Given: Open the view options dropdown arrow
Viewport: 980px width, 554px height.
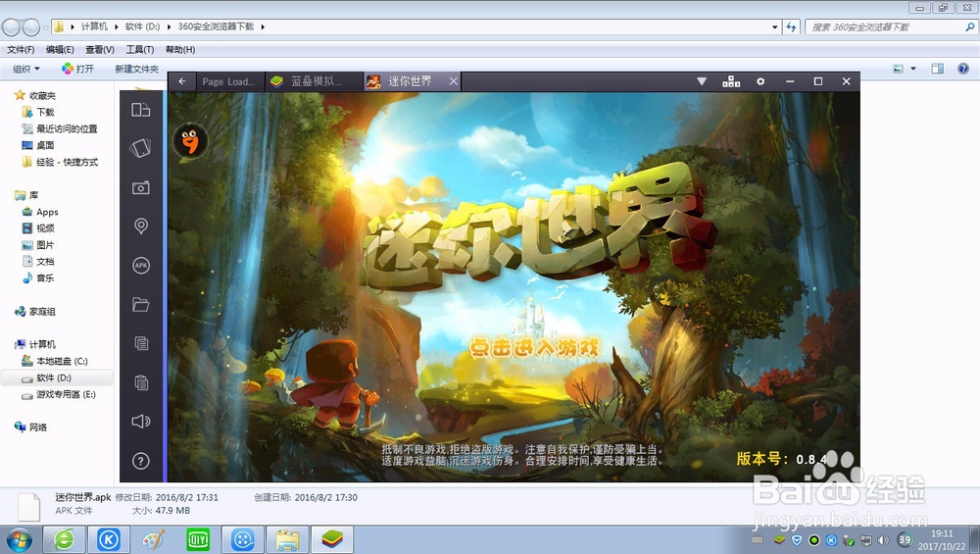Looking at the screenshot, I should point(913,69).
